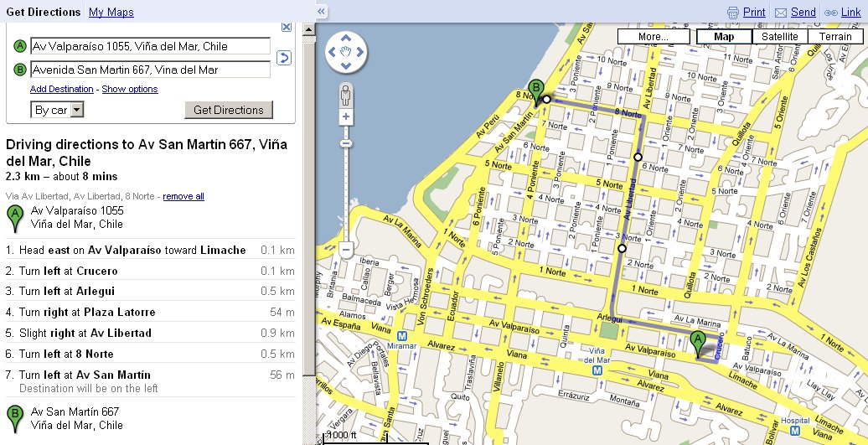Viewport: 868px width, 445px height.
Task: Open the My Maps tab
Action: tap(111, 12)
